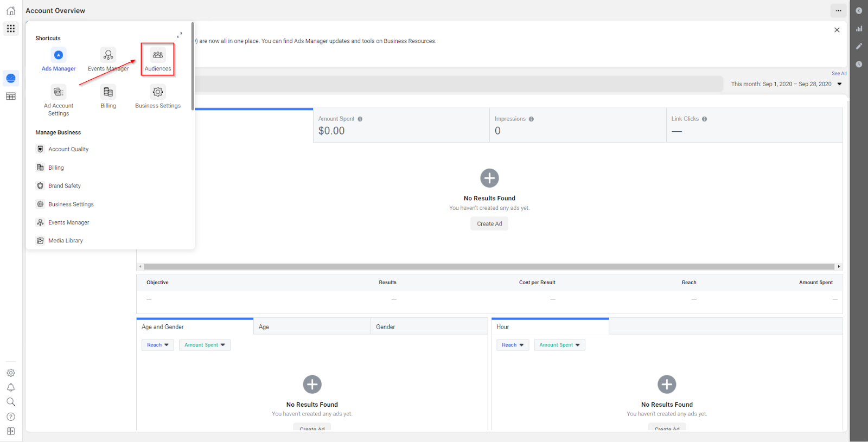Screen dimensions: 868x442
Task: Open the help question mark icon
Action: pyautogui.click(x=11, y=417)
